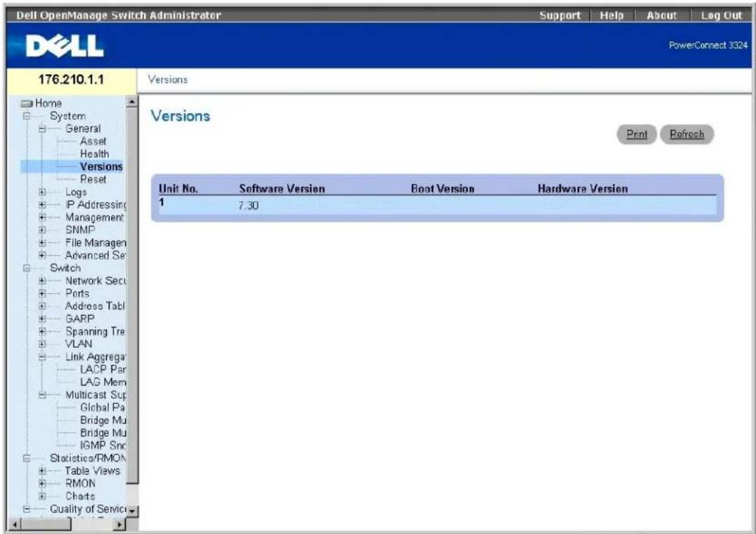Expand the Charts tree node
Image resolution: width=756 pixels, height=534 pixels.
click(x=42, y=496)
